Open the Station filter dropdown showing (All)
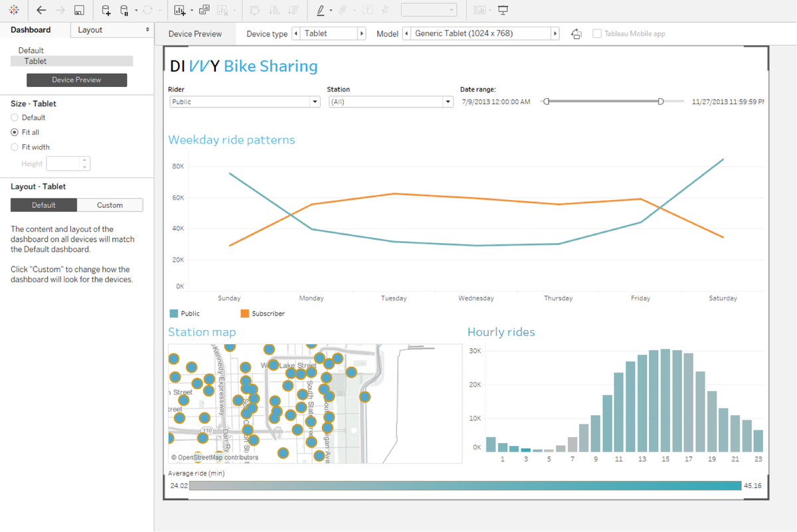This screenshot has width=797, height=532. click(x=391, y=102)
